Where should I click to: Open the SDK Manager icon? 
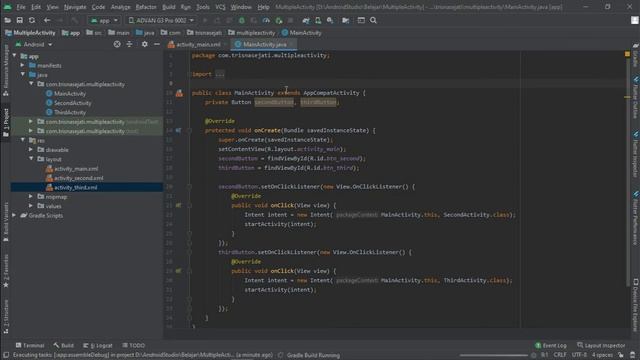coord(330,20)
